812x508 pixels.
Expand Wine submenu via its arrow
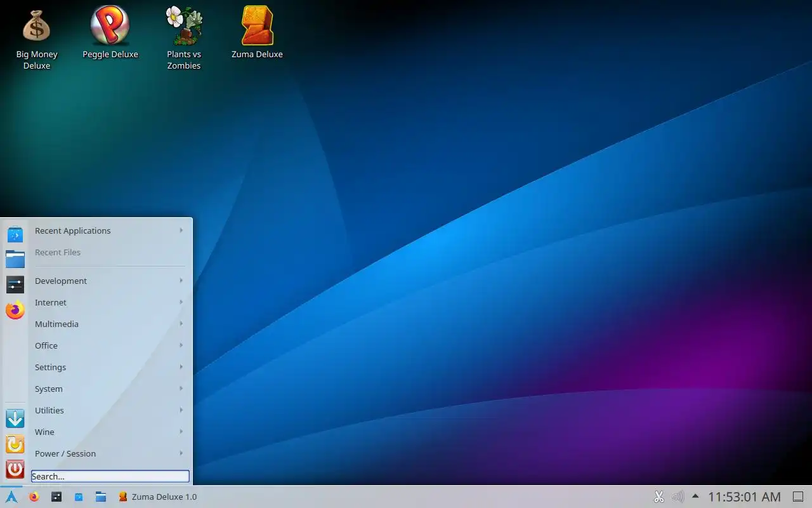(x=181, y=431)
